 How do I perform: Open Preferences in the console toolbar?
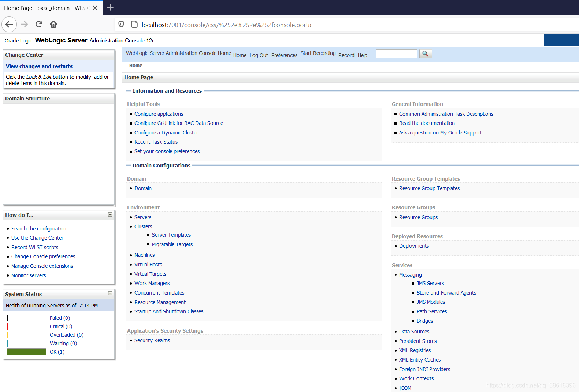284,55
